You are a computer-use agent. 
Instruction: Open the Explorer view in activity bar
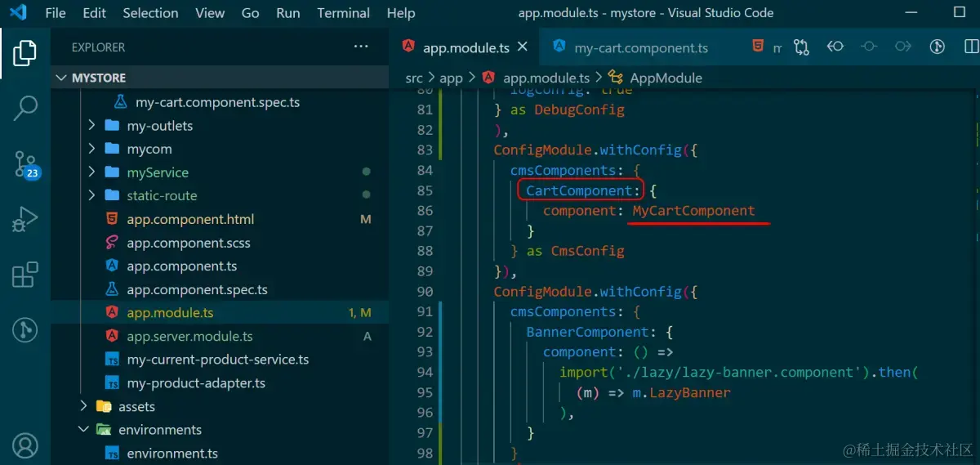(24, 53)
